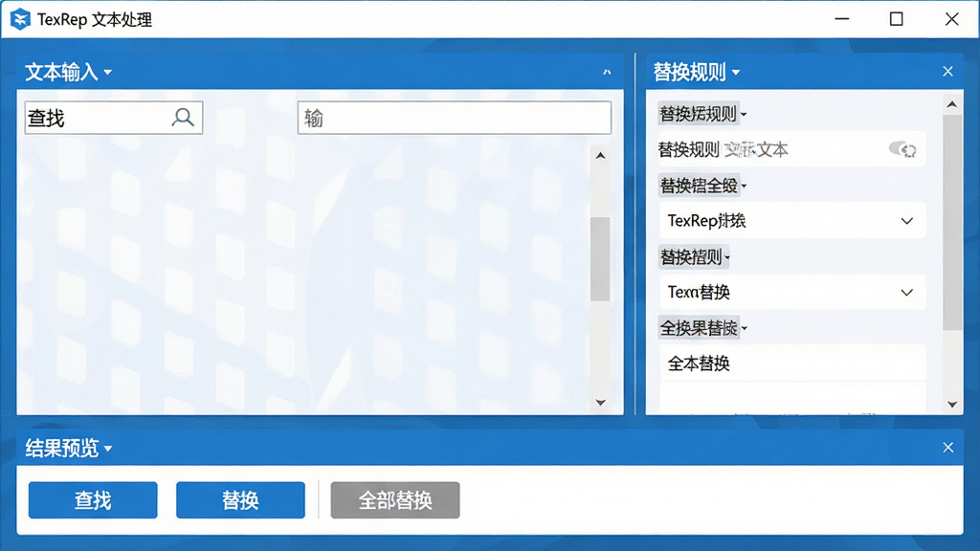Maximize the TexRep window
980x551 pixels.
click(896, 19)
